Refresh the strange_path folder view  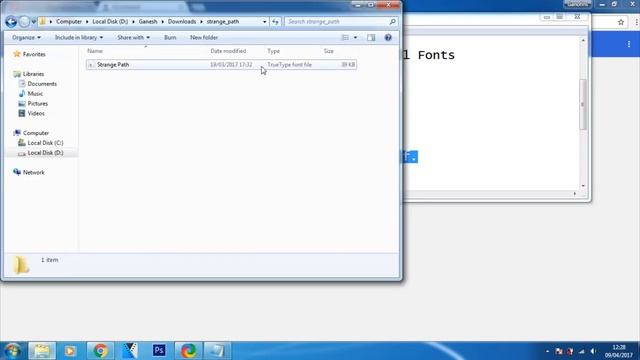[276, 22]
